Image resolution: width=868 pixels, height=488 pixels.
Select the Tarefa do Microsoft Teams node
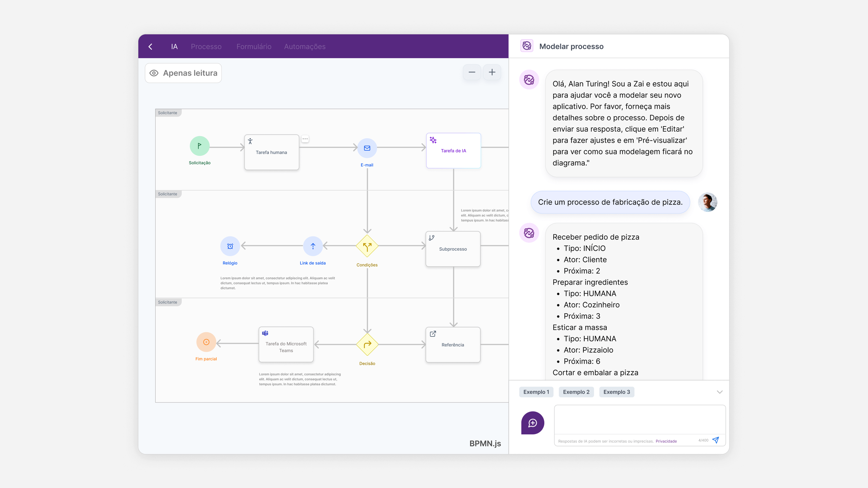pyautogui.click(x=286, y=345)
